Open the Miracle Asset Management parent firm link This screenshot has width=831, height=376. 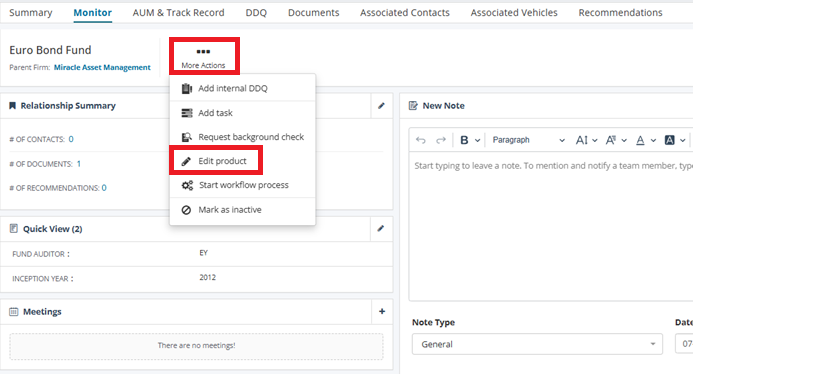click(102, 67)
